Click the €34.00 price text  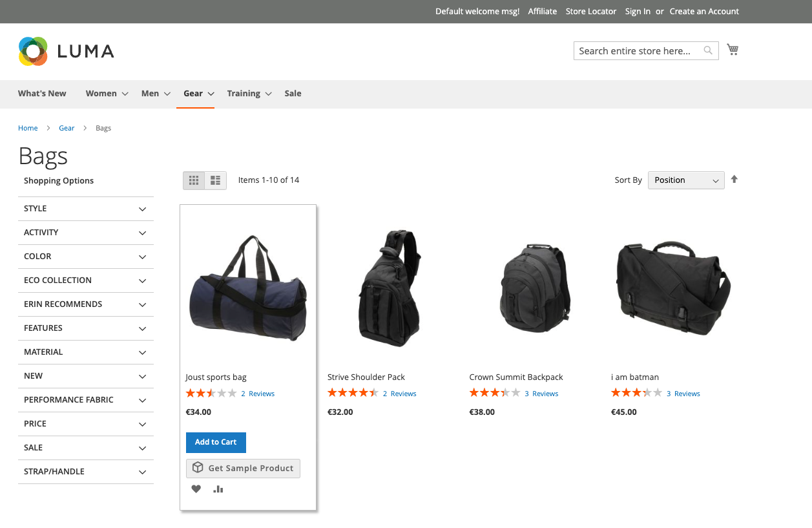[198, 412]
